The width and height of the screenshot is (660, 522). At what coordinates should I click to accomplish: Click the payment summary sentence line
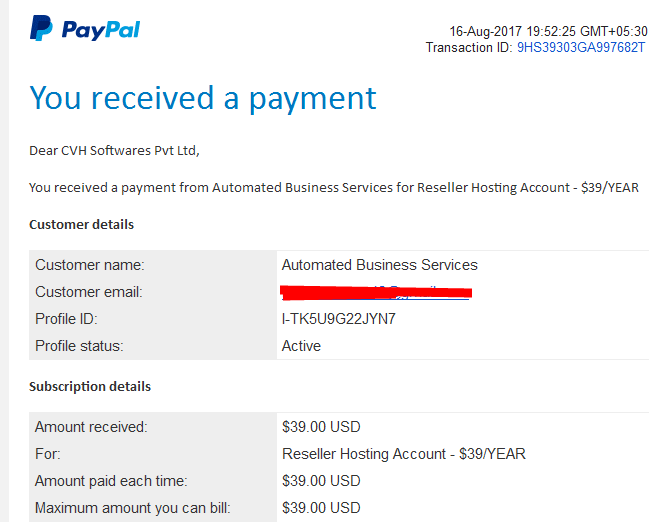click(x=334, y=187)
